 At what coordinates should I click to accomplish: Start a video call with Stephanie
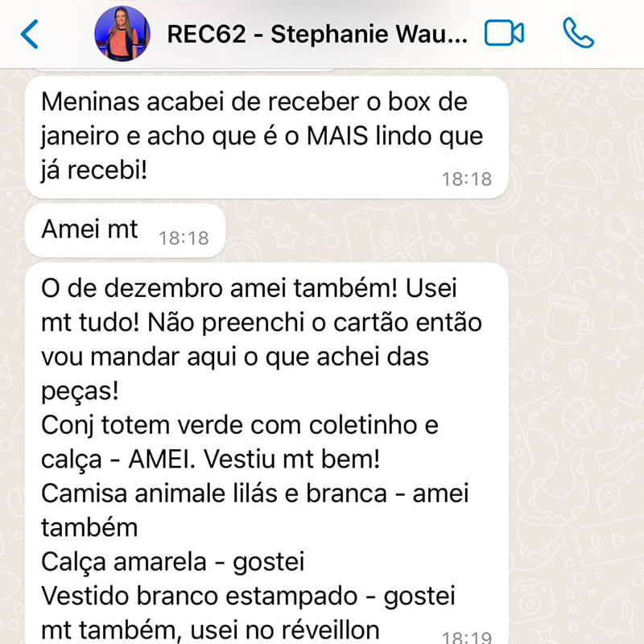coord(504,33)
